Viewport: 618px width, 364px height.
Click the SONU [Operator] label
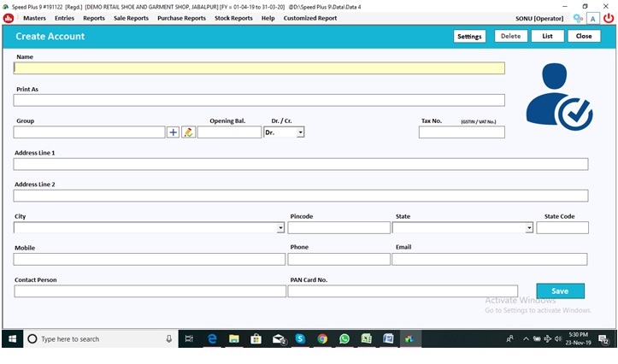tap(539, 19)
